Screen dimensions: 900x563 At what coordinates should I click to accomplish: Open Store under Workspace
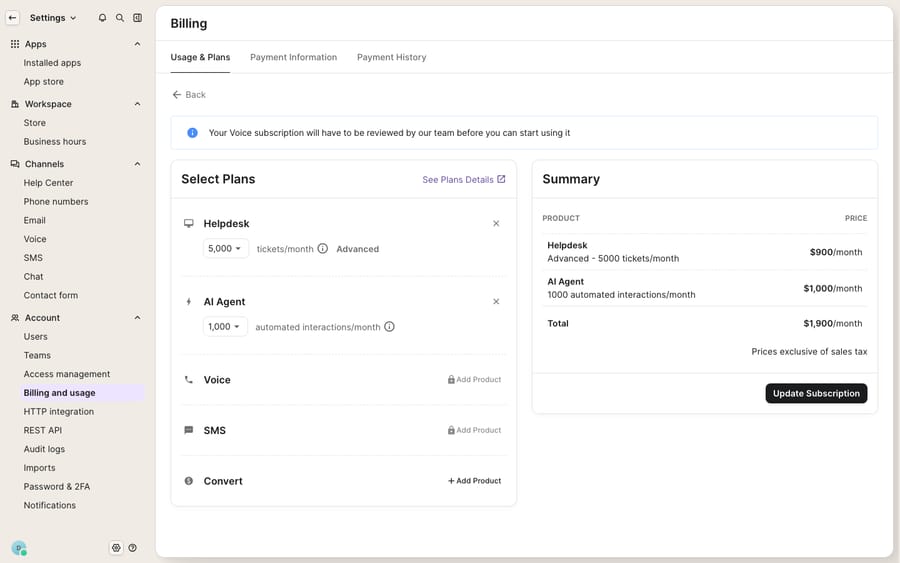[x=34, y=123]
